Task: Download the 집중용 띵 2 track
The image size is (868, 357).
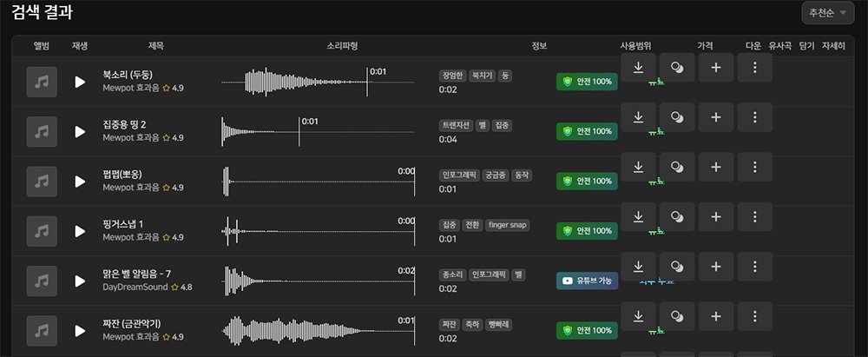Action: 638,117
